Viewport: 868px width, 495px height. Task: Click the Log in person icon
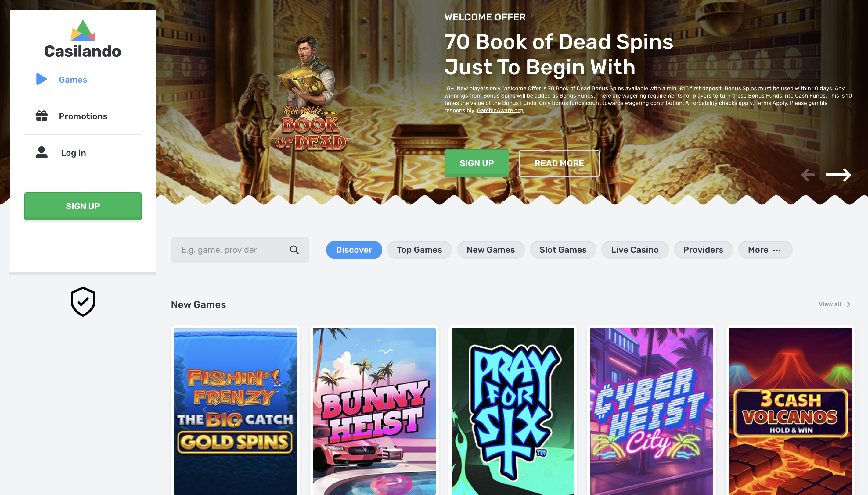click(41, 152)
